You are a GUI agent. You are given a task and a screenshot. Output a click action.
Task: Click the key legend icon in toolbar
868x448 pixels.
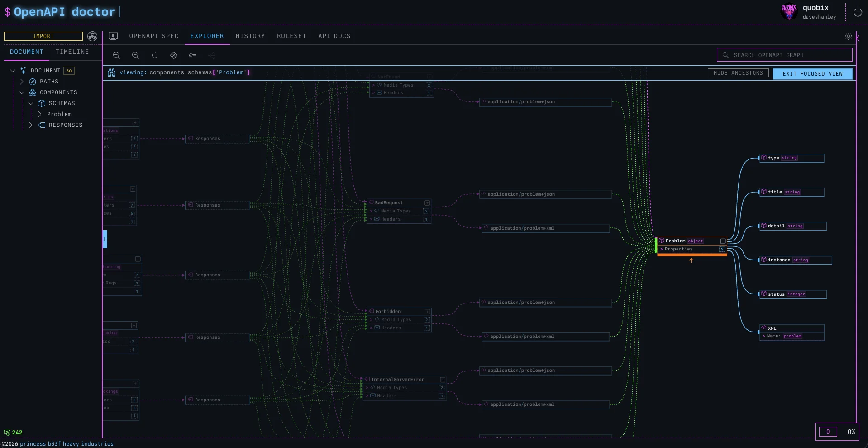coord(193,55)
